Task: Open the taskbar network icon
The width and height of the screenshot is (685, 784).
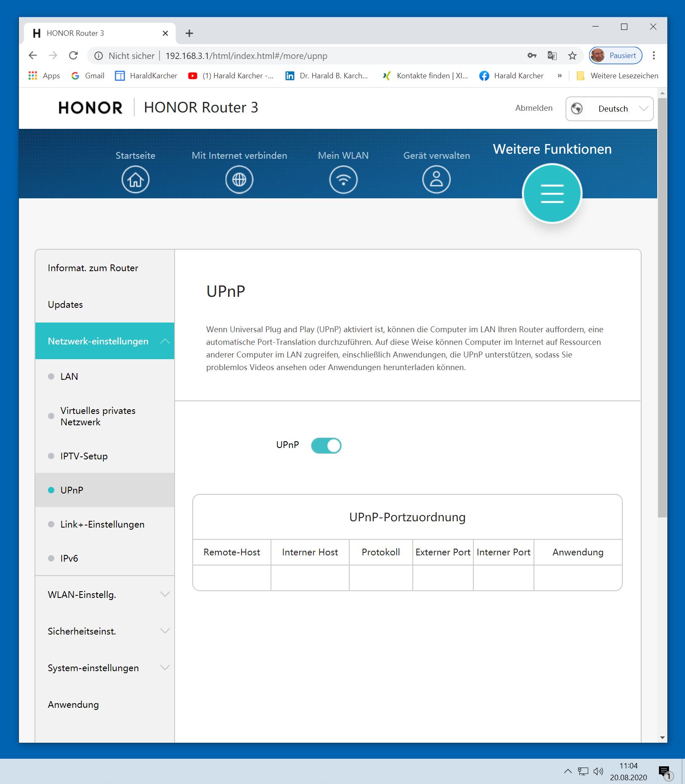Action: tap(583, 771)
